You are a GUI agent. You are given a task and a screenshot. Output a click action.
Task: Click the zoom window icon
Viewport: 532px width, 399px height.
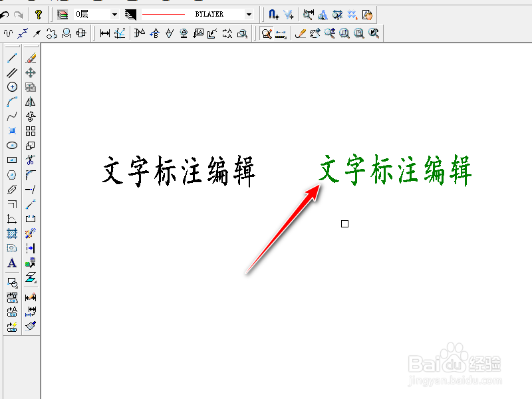pyautogui.click(x=344, y=33)
